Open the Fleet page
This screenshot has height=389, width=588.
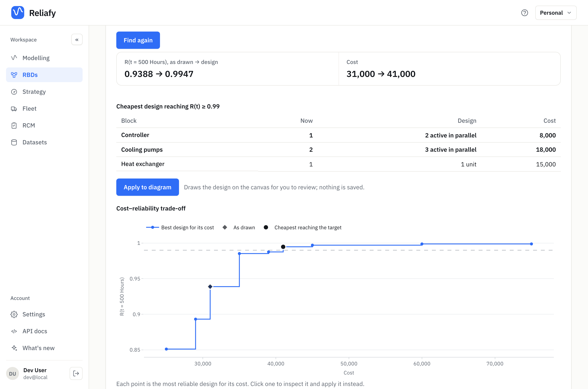pos(44,108)
